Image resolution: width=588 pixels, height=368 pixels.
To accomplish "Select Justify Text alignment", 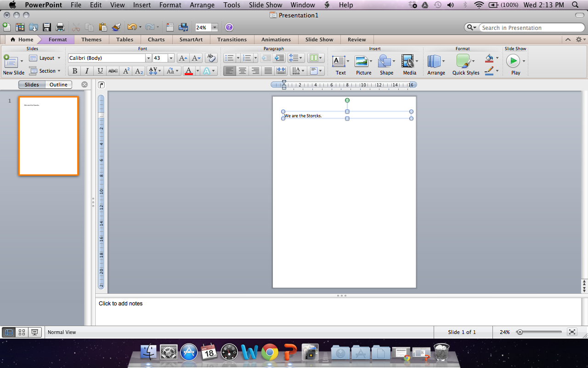I will (268, 71).
